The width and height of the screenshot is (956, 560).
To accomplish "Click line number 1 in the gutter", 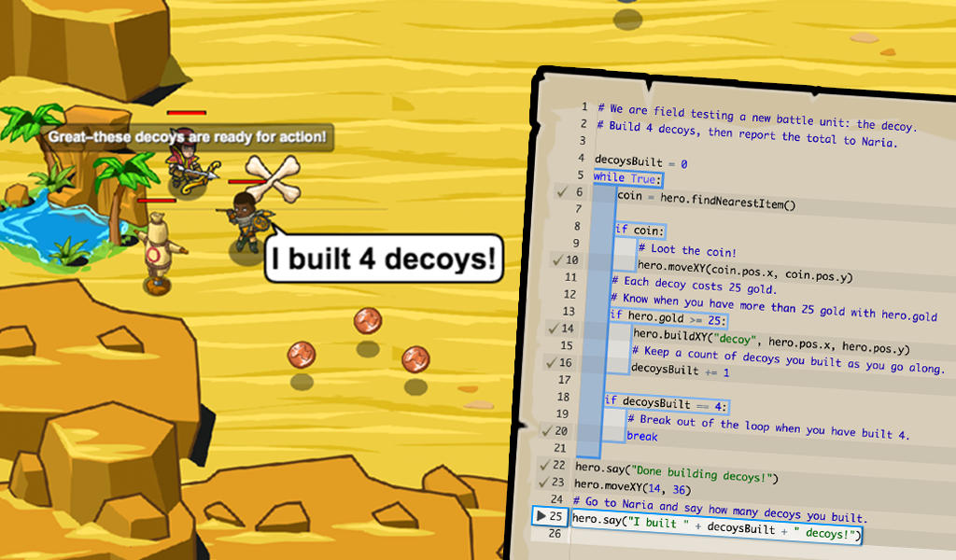I will [x=583, y=107].
